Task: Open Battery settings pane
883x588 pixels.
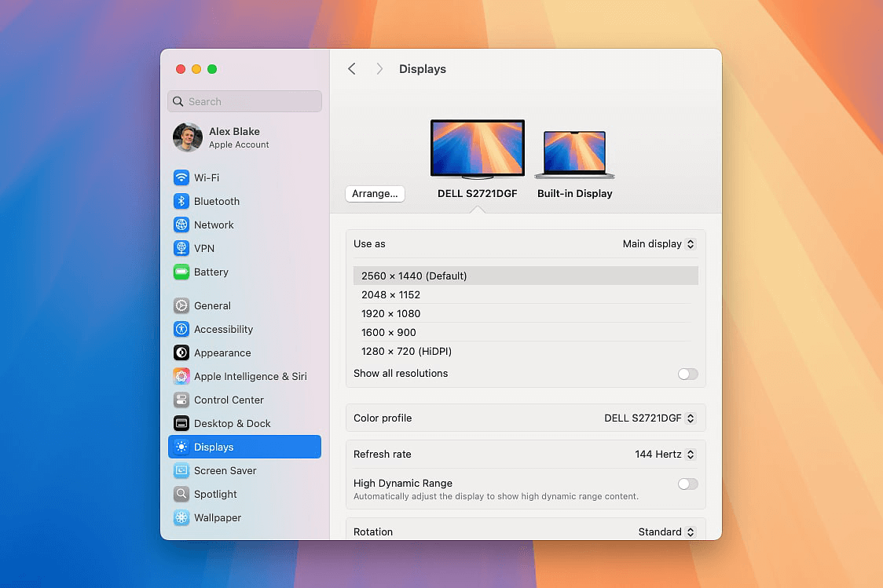Action: pyautogui.click(x=244, y=272)
